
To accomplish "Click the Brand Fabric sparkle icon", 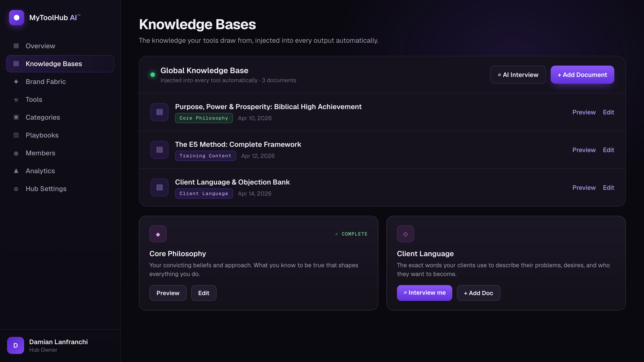I will [16, 81].
